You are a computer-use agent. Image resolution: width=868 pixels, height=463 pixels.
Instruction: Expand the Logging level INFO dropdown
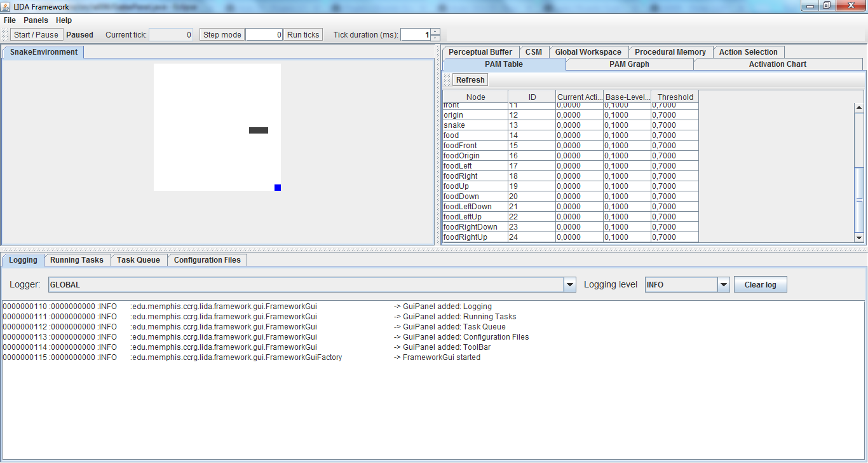coord(724,285)
